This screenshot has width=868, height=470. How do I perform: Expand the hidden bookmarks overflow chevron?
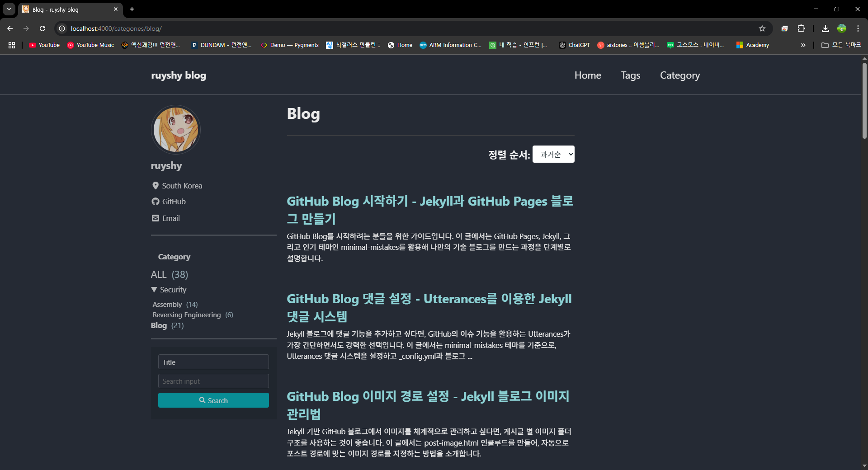(x=803, y=45)
